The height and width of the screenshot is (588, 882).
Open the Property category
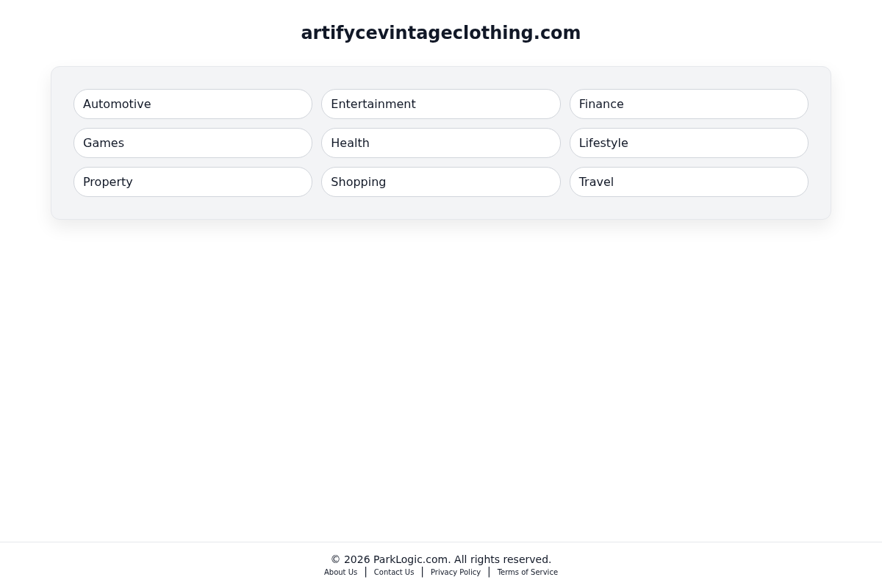click(x=193, y=182)
